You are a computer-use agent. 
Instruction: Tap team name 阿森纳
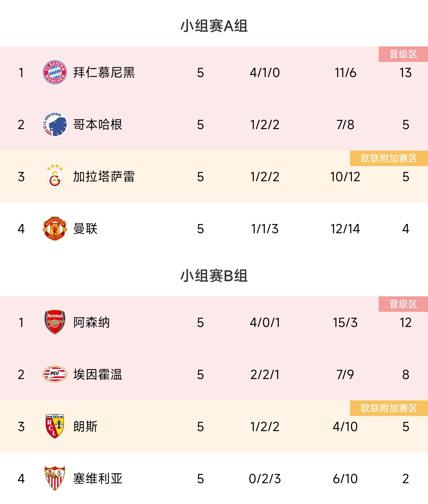(x=92, y=322)
